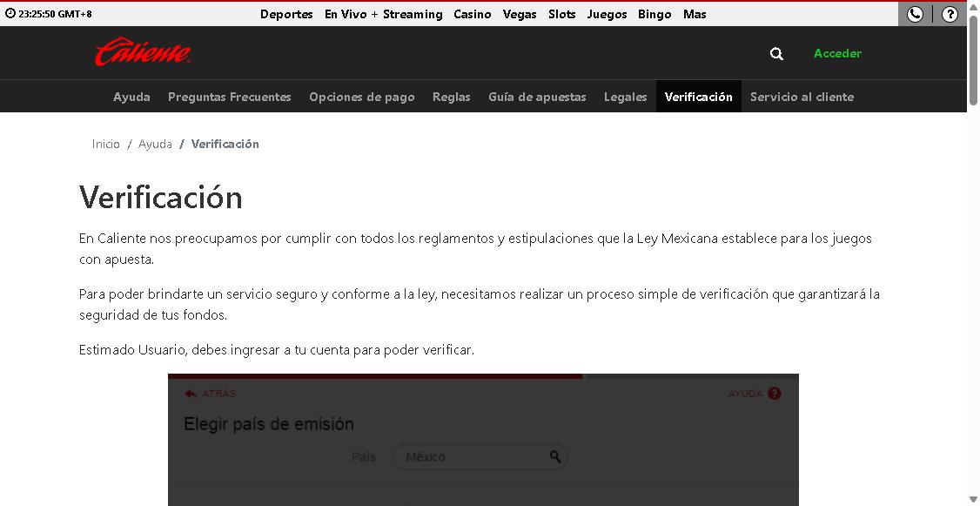
Task: Select the Verificación tab
Action: point(698,97)
